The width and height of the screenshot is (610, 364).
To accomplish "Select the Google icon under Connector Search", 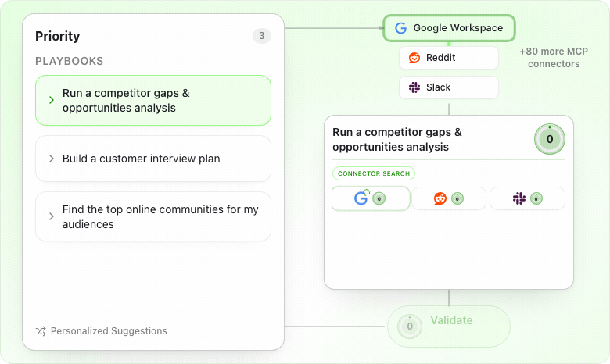I will 361,198.
